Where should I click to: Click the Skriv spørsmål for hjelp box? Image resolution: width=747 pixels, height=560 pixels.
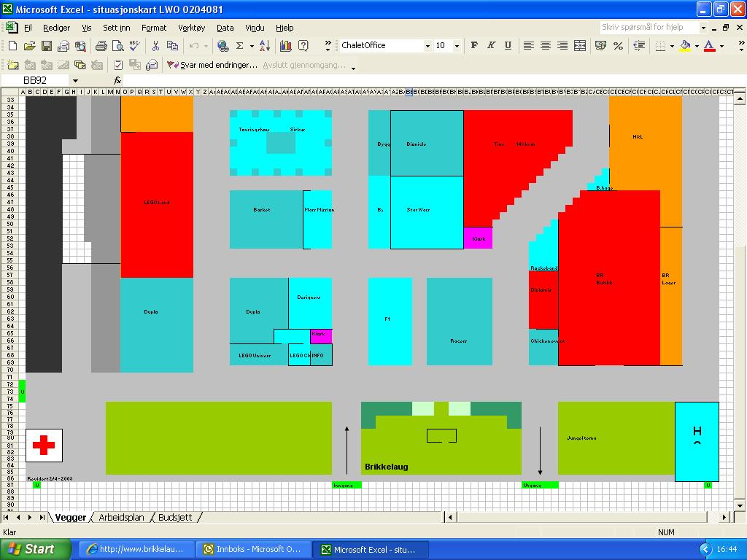649,27
